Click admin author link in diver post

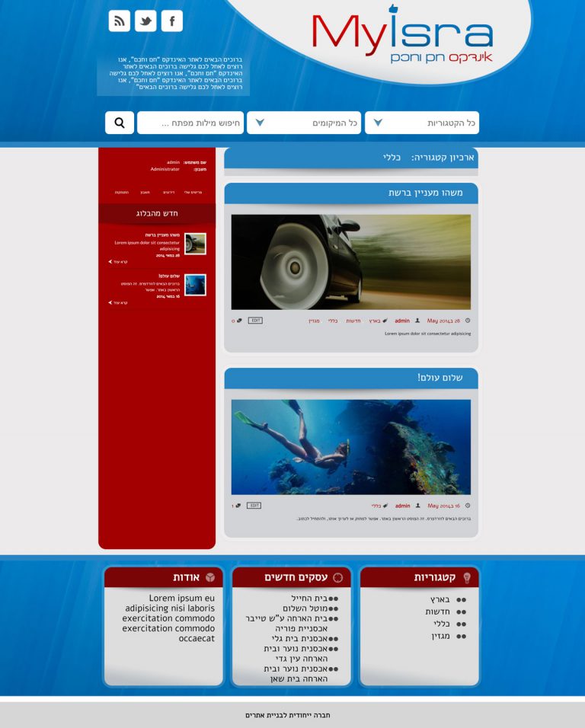pos(402,506)
